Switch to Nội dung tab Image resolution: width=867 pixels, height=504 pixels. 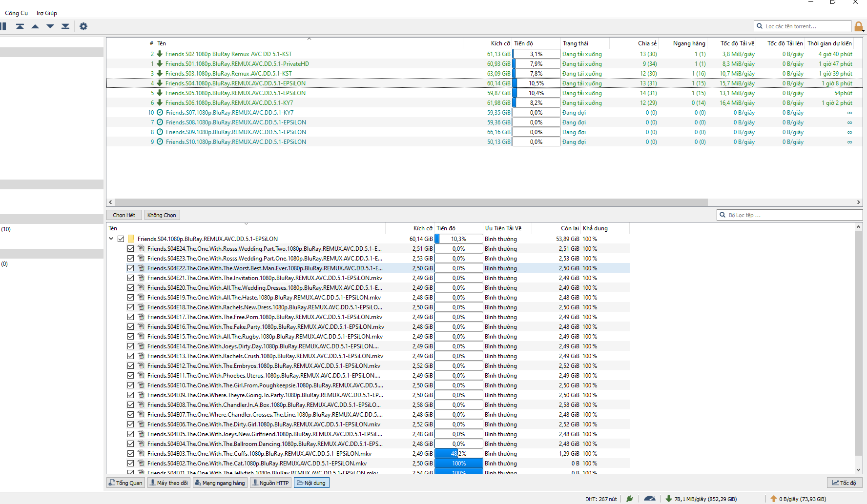tap(311, 483)
